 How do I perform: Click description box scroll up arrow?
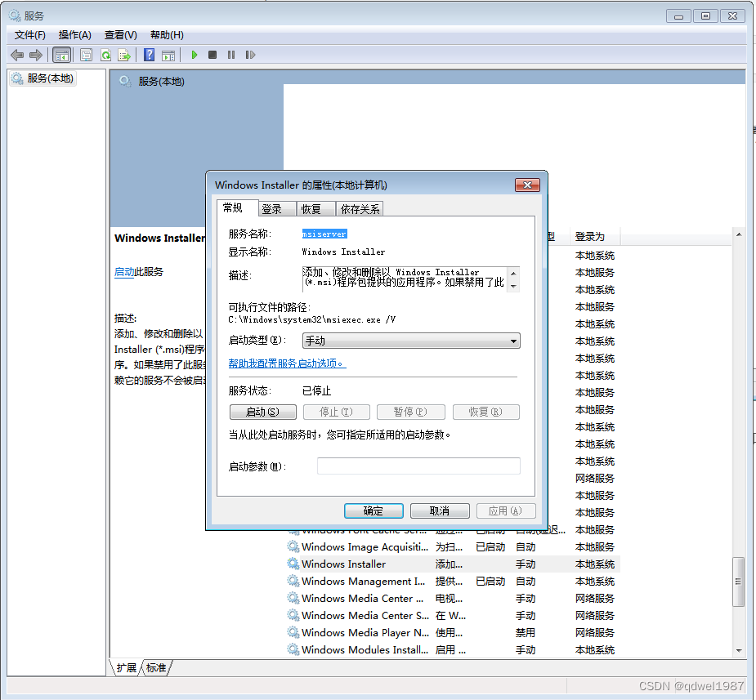pos(513,273)
